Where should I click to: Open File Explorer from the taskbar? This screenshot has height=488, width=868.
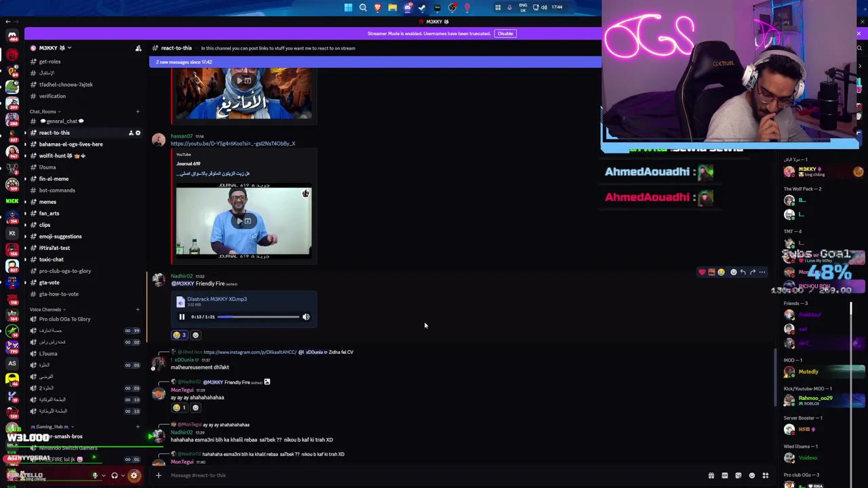click(393, 7)
